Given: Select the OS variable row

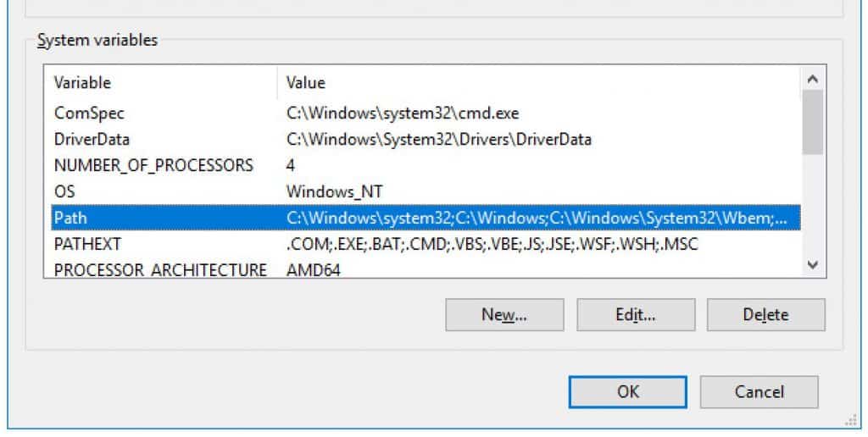Looking at the screenshot, I should click(x=426, y=192).
